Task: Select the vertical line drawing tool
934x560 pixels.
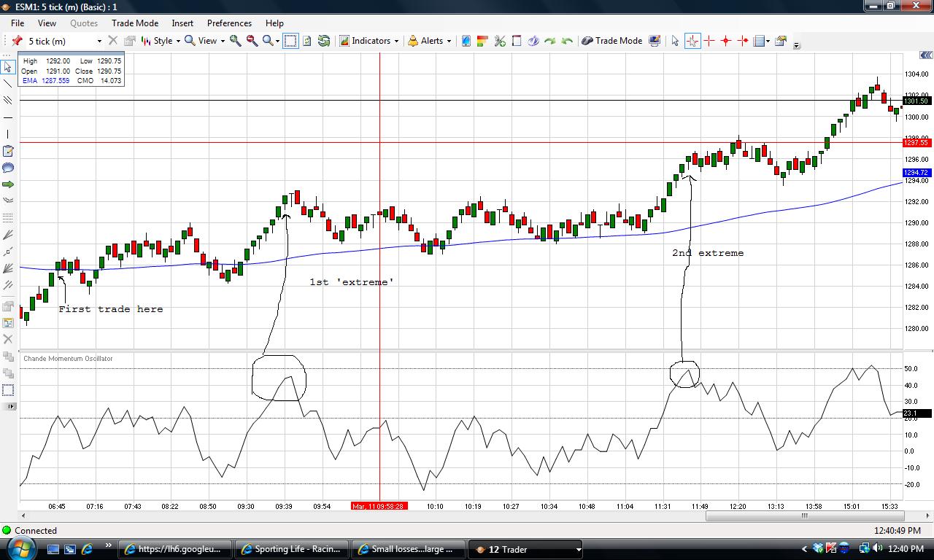Action: coord(8,134)
